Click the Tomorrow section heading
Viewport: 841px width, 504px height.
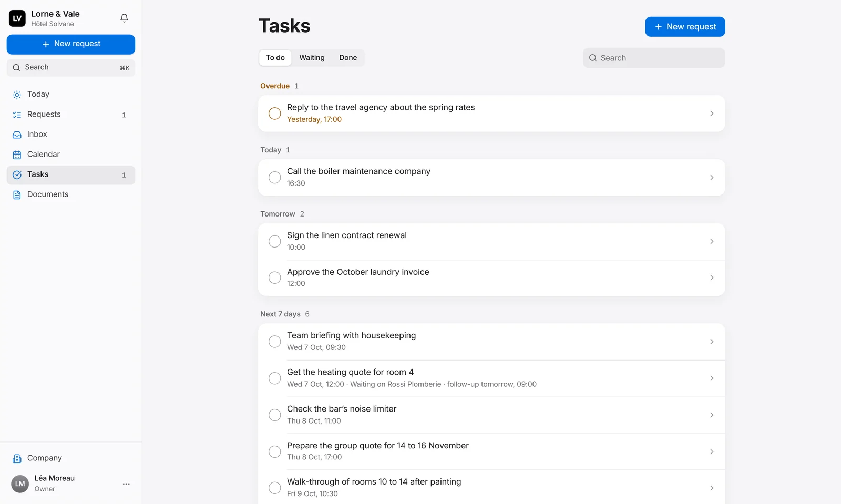tap(278, 214)
